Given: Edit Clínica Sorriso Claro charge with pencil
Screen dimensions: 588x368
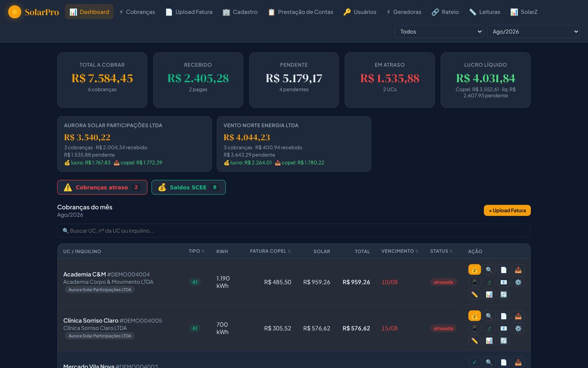Looking at the screenshot, I should pyautogui.click(x=474, y=341).
